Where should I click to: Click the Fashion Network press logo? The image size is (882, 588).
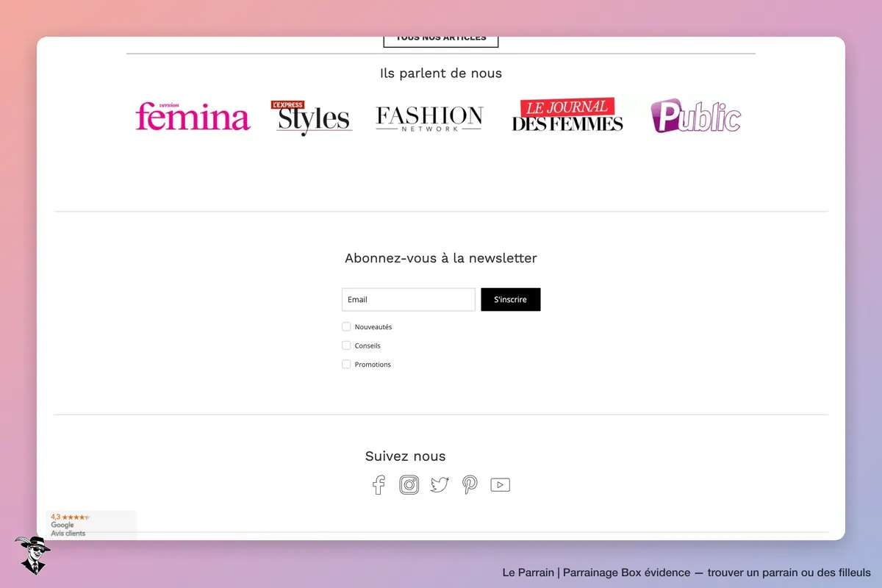tap(429, 118)
